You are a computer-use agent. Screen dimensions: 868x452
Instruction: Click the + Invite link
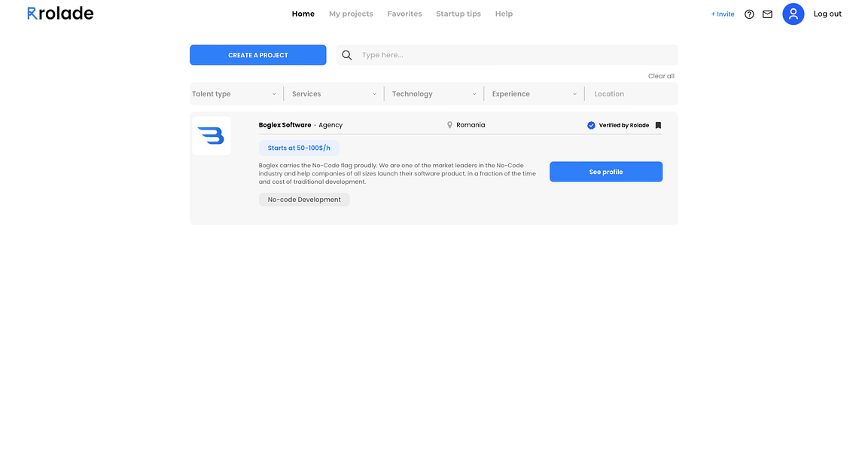(723, 14)
